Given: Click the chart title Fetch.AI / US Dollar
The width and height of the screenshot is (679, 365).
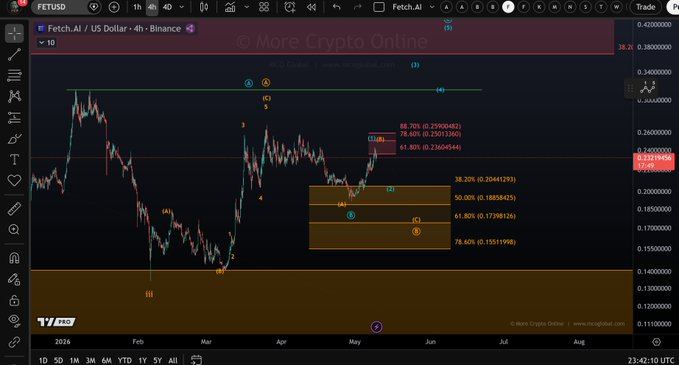Looking at the screenshot, I should click(x=87, y=29).
